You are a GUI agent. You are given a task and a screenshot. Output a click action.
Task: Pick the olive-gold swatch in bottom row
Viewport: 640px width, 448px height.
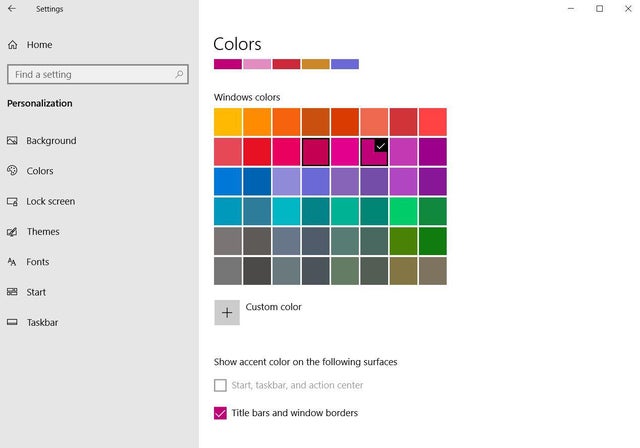[x=403, y=271]
